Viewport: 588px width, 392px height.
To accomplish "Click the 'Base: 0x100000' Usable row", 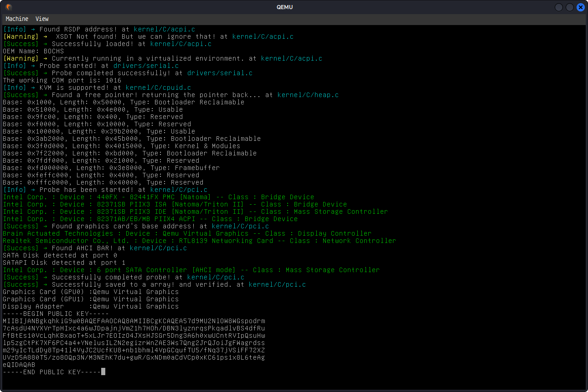I will tap(99, 131).
